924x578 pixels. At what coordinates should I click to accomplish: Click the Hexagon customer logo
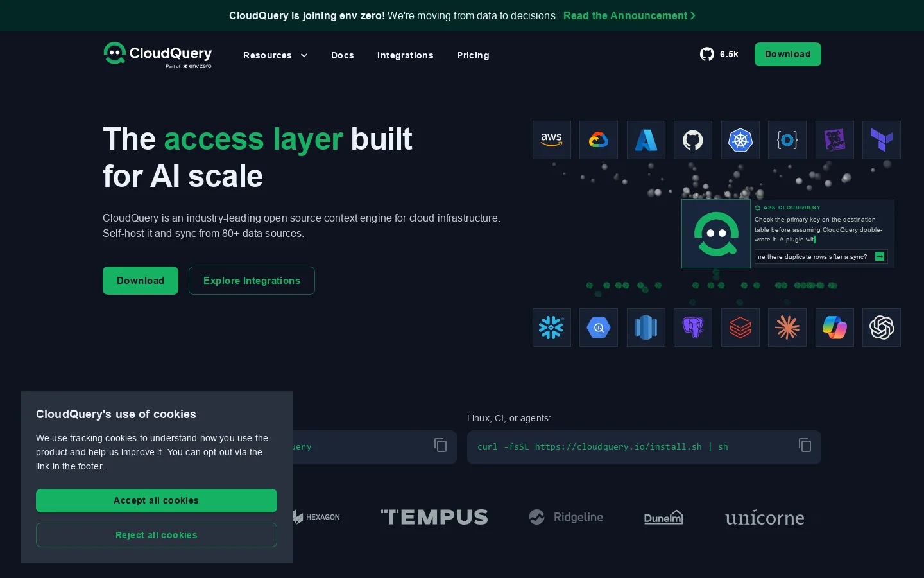click(x=316, y=517)
